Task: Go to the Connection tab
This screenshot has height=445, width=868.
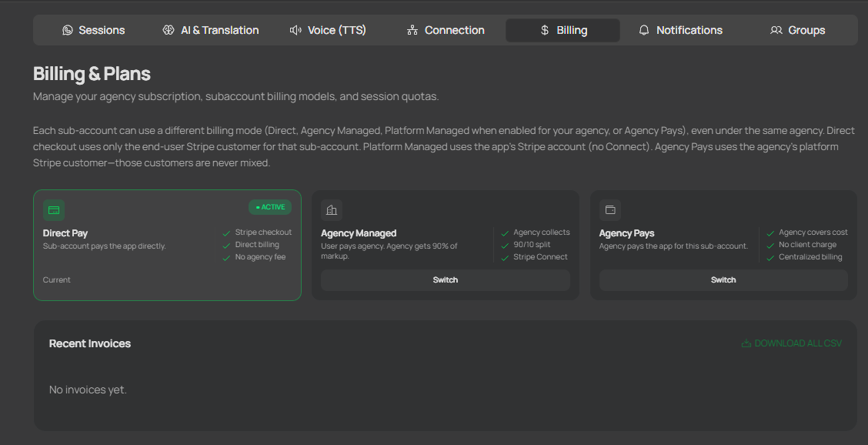Action: (x=445, y=31)
